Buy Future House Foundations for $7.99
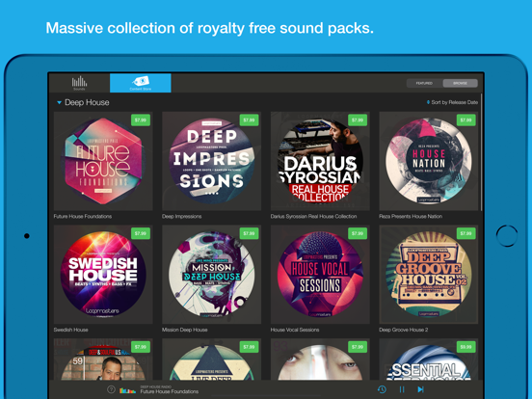532x399 pixels. [141, 120]
